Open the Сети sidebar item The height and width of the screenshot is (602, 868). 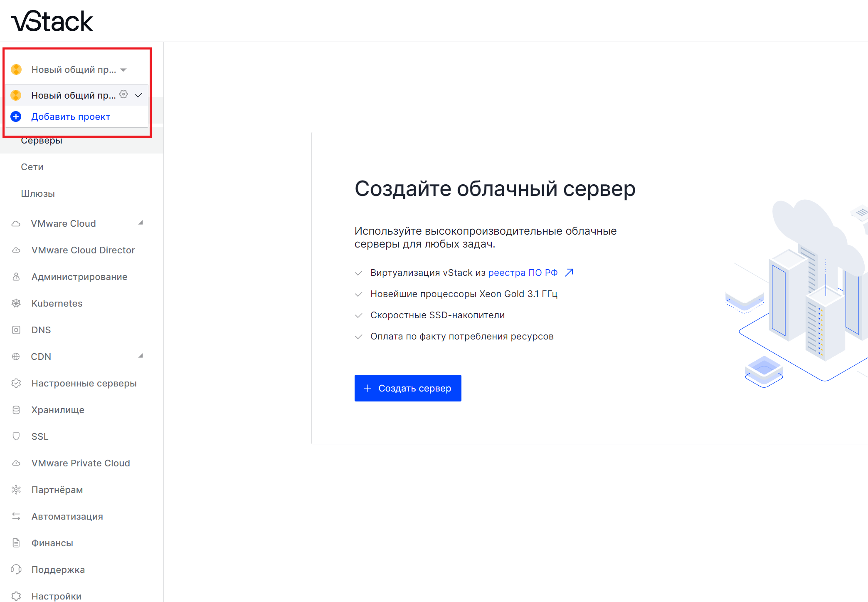coord(32,167)
